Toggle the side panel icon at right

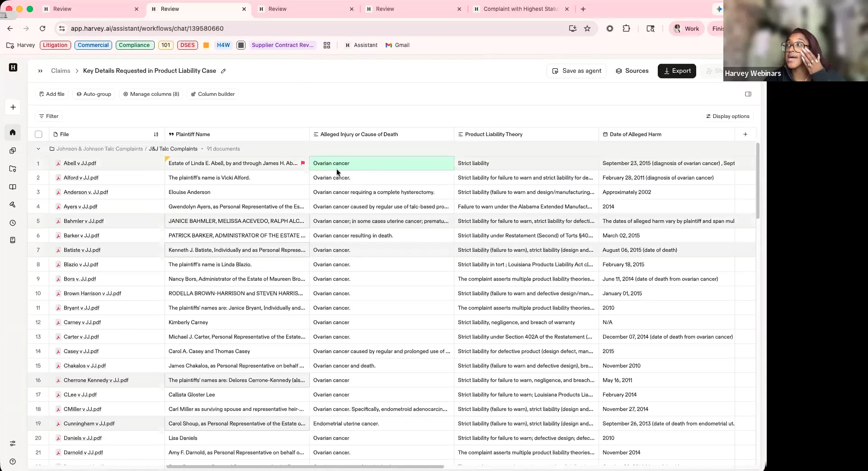coord(748,94)
